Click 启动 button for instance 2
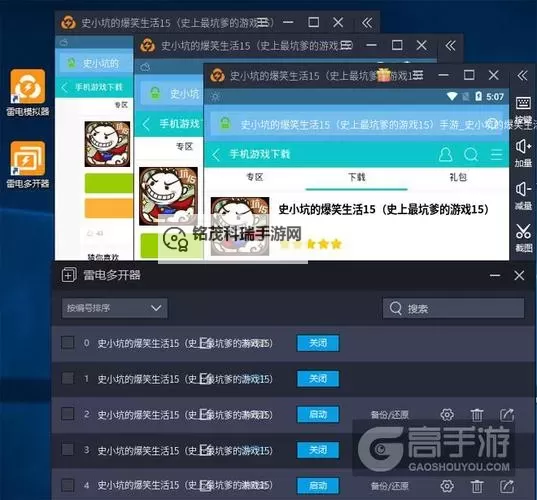537x500 pixels. click(318, 414)
